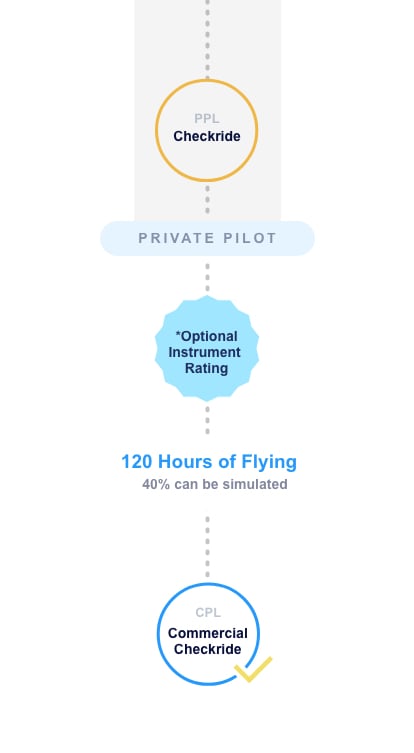Click the 40% can be simulated text
Screen dimensions: 414x753
point(215,484)
